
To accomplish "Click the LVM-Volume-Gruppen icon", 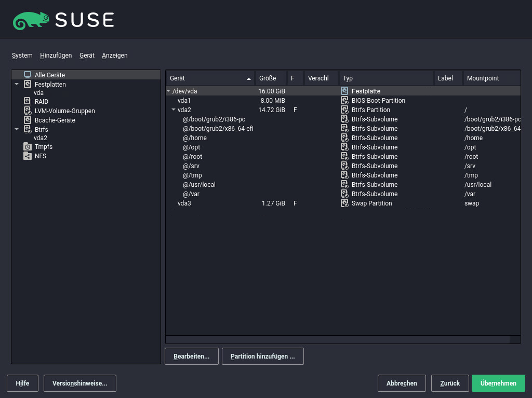I will (x=28, y=111).
